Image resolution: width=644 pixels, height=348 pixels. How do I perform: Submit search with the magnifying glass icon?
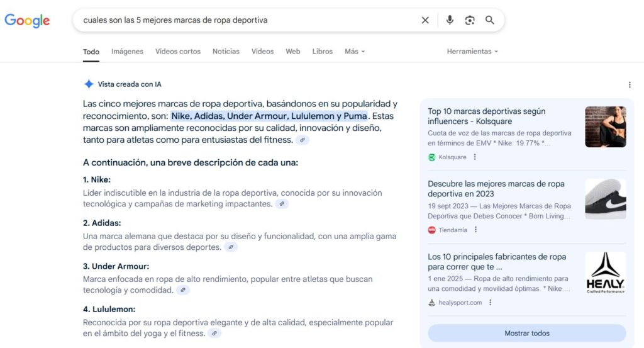tap(489, 20)
